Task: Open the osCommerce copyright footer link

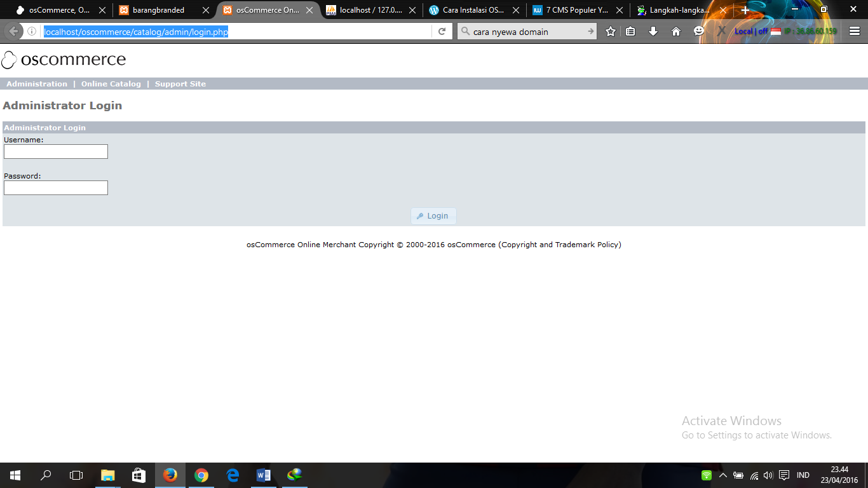Action: [x=471, y=245]
